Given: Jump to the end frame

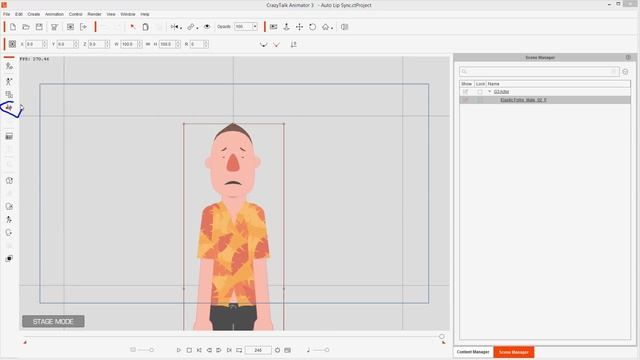Looking at the screenshot, I should pos(229,350).
